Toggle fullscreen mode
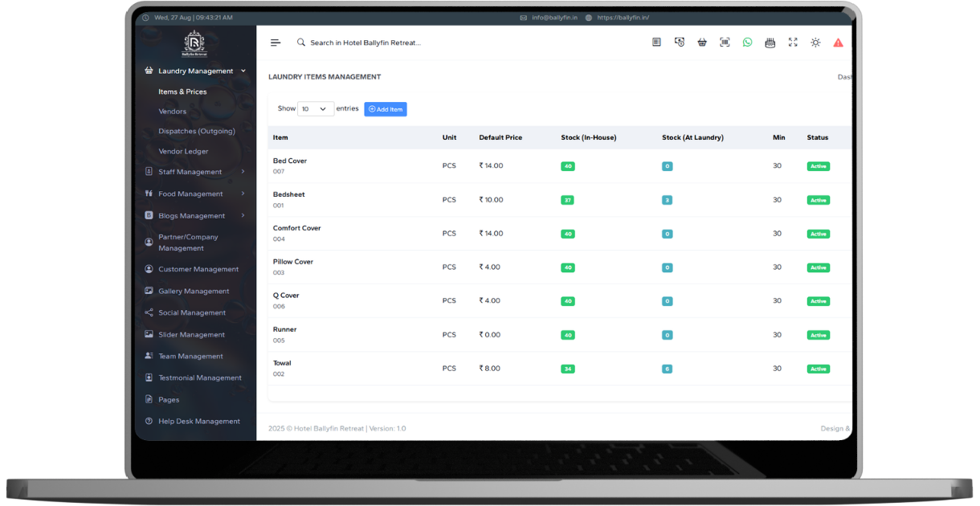 (793, 43)
